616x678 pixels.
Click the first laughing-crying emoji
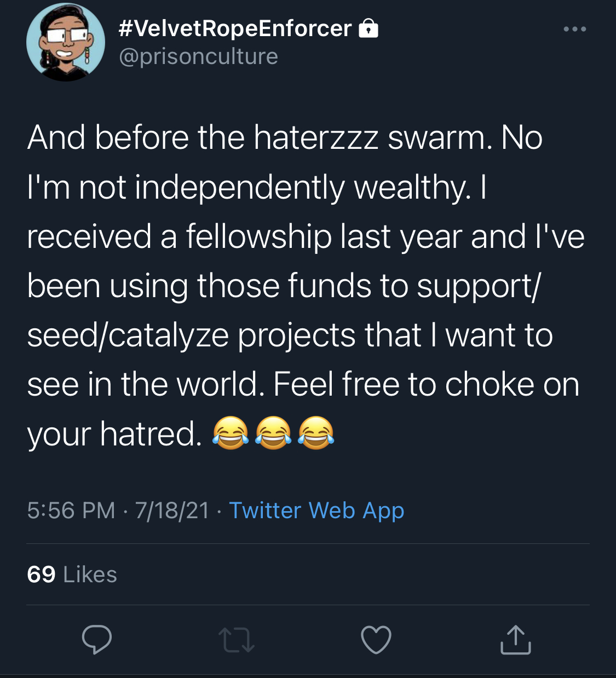[x=231, y=433]
